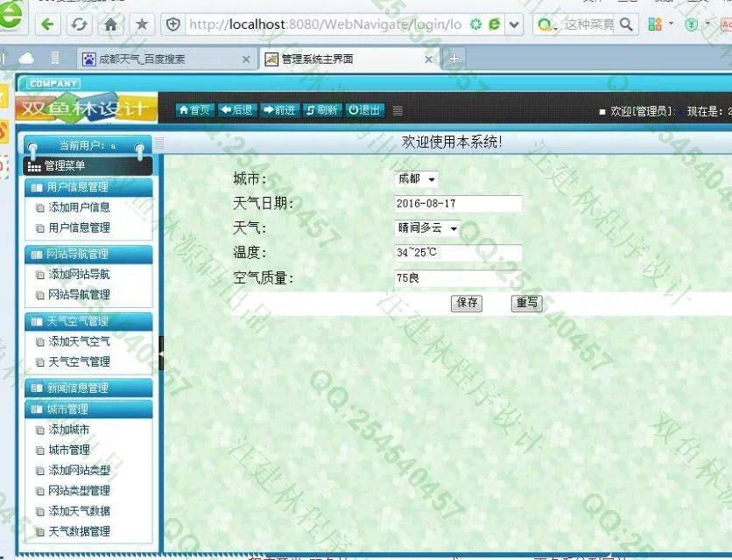
Task: Click the 管理菜单 header
Action: coord(88,165)
